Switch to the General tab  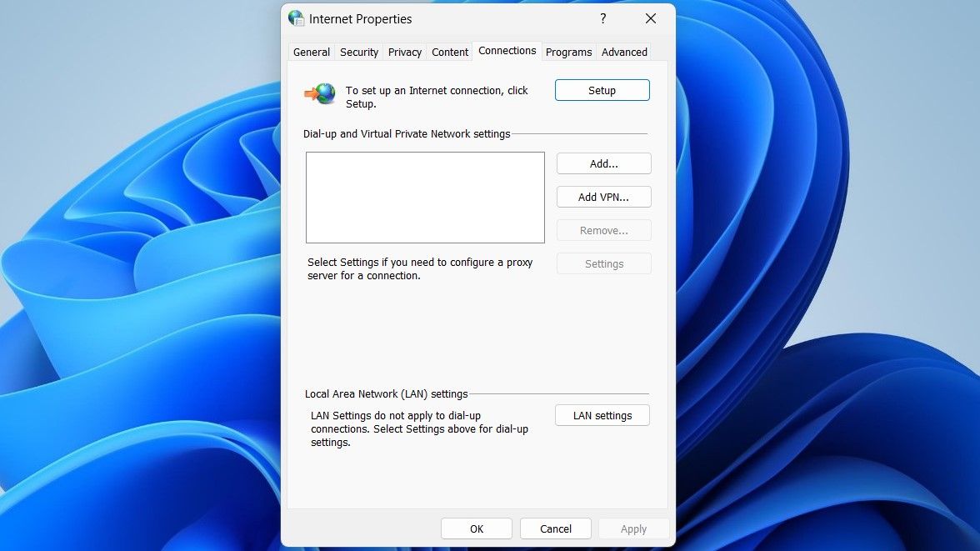pos(312,52)
